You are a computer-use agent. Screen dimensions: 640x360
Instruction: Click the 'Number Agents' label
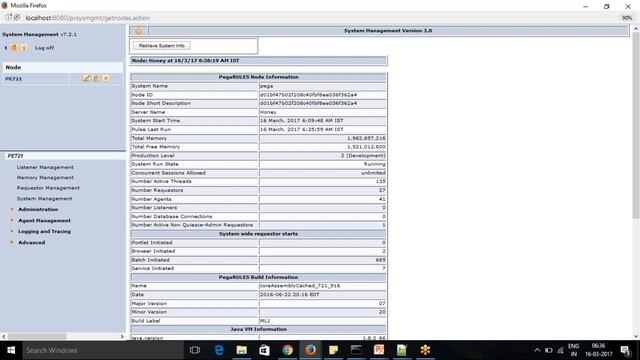point(151,199)
